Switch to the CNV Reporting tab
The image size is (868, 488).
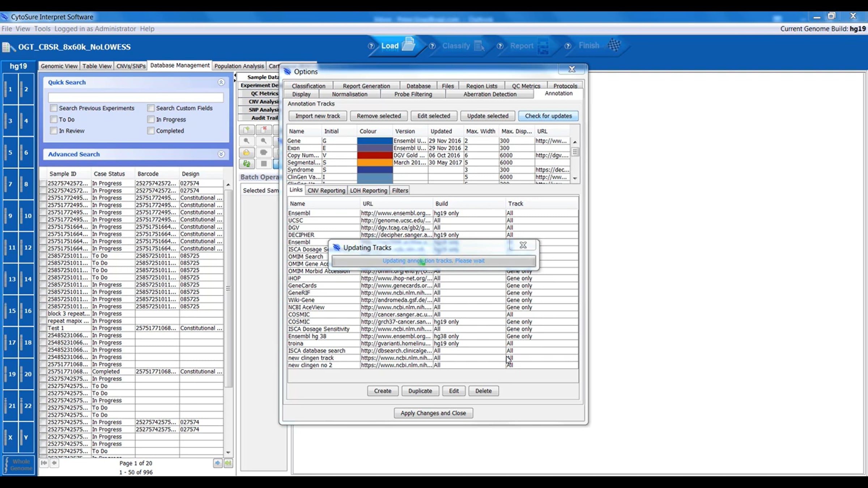coord(326,191)
